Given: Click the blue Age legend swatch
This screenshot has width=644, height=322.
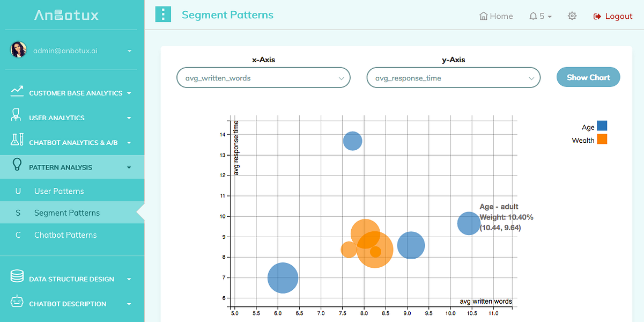Looking at the screenshot, I should pos(602,126).
